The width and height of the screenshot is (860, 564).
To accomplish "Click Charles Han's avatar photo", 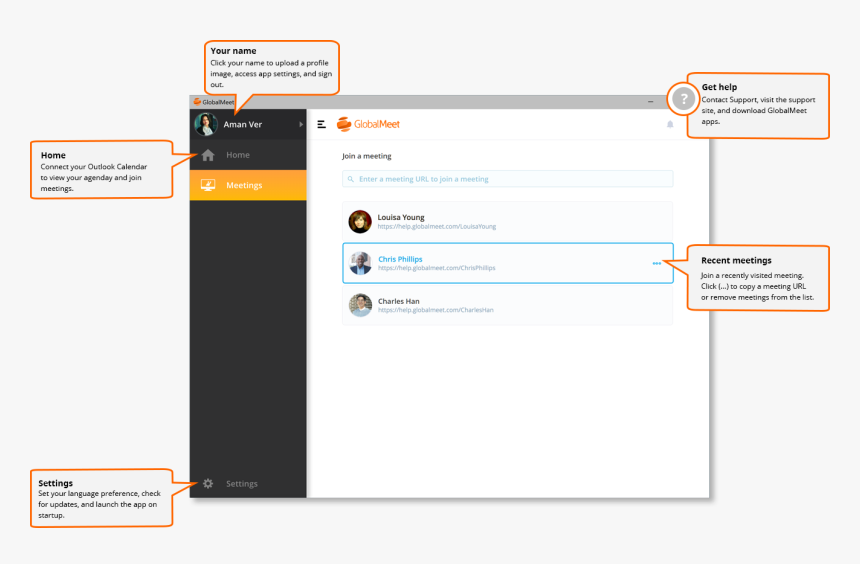I will (360, 305).
